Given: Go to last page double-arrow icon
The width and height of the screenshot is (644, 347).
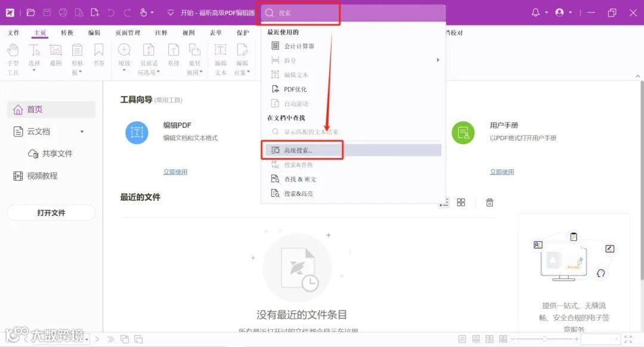Looking at the screenshot, I should pos(111,339).
